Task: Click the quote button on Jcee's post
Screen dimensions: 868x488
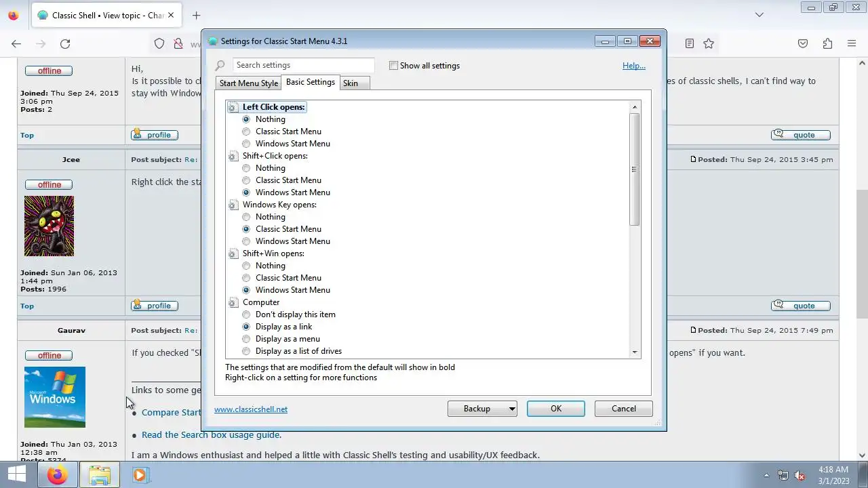Action: (801, 306)
